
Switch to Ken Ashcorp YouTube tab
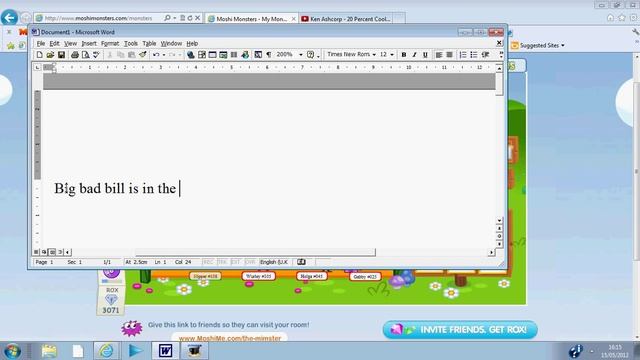346,18
